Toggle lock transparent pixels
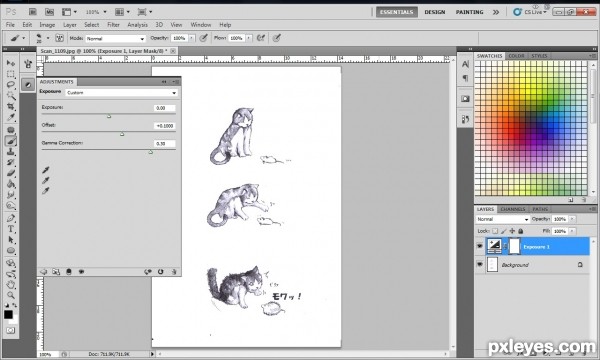600x360 pixels. point(495,231)
